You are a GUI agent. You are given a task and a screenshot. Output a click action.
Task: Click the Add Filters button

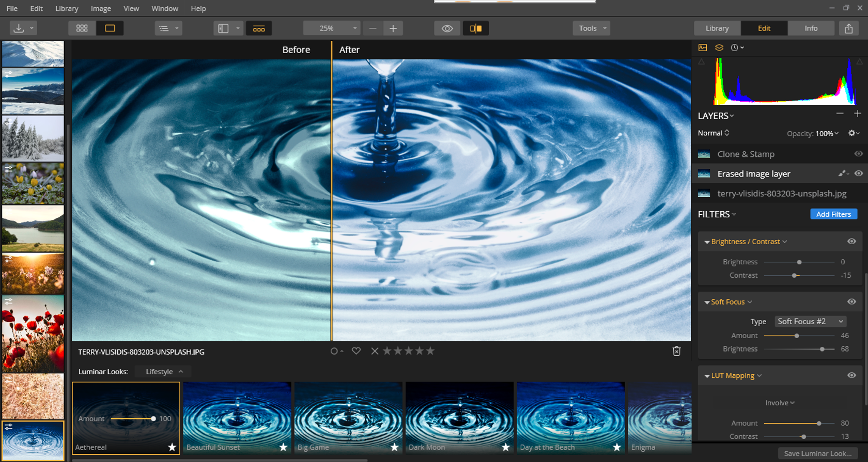point(833,214)
